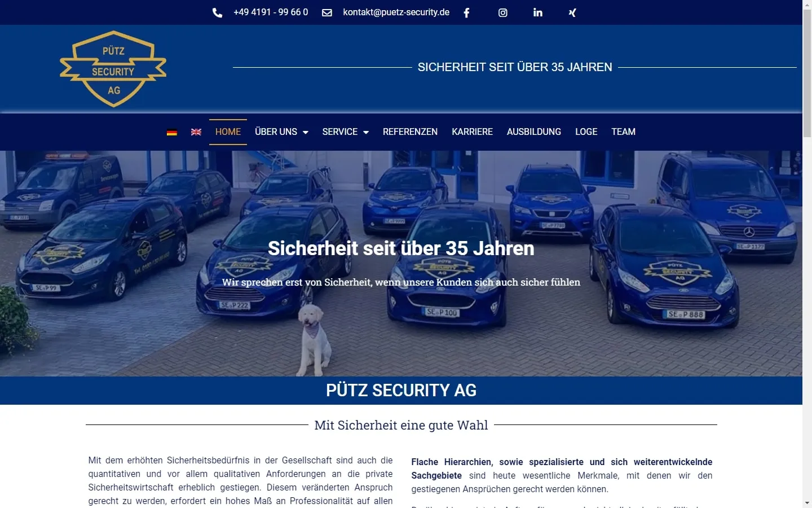The height and width of the screenshot is (508, 812).
Task: Expand the SERVICE dropdown arrow
Action: [x=366, y=132]
